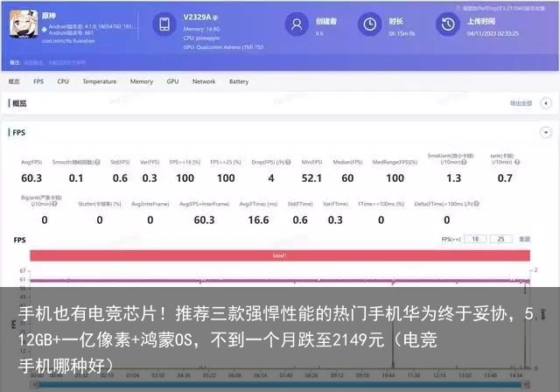
Task: Click the Genshin Impact game avatar thumbnail
Action: click(24, 24)
